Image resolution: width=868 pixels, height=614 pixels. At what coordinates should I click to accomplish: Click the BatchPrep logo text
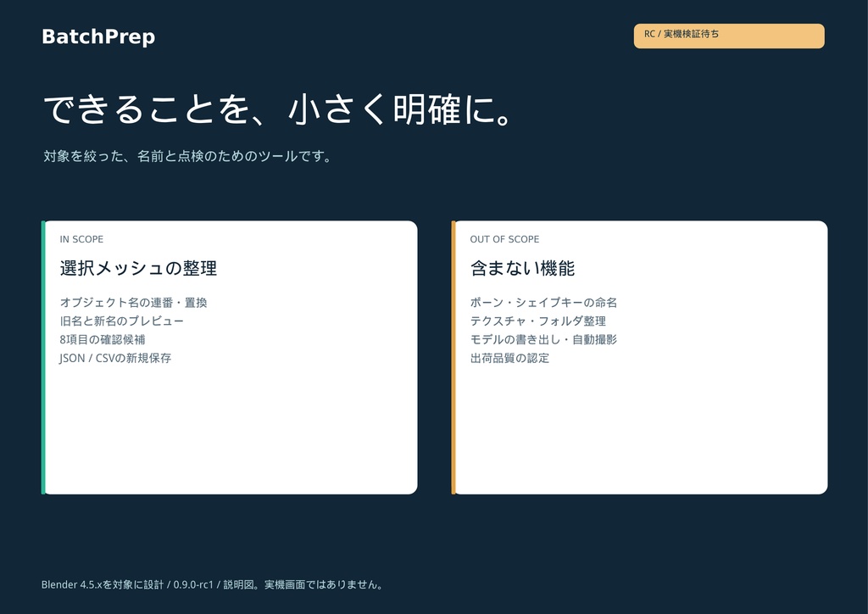pyautogui.click(x=98, y=36)
